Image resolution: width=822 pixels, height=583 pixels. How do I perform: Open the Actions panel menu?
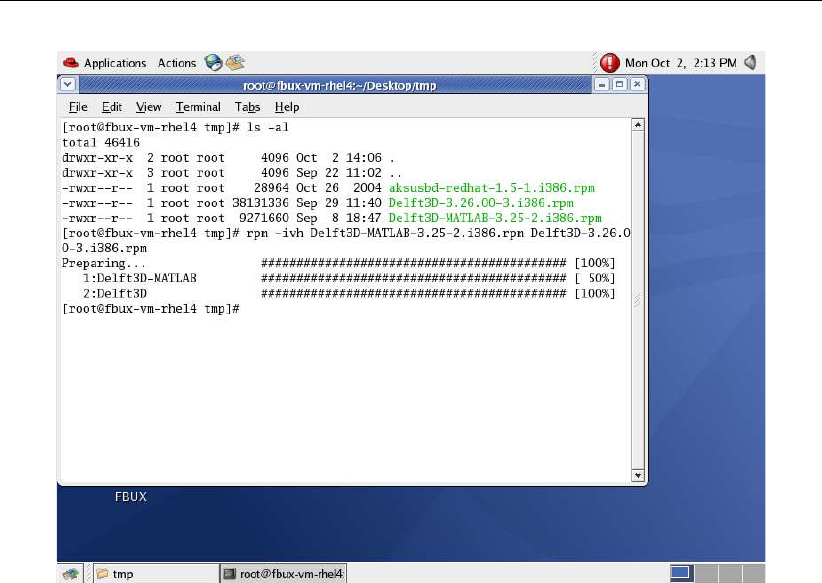tap(177, 63)
